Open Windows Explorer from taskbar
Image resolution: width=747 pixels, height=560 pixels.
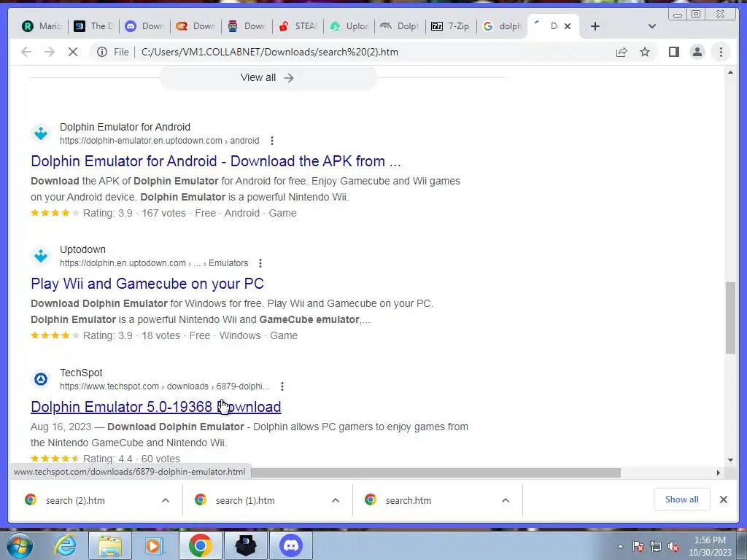pos(109,545)
